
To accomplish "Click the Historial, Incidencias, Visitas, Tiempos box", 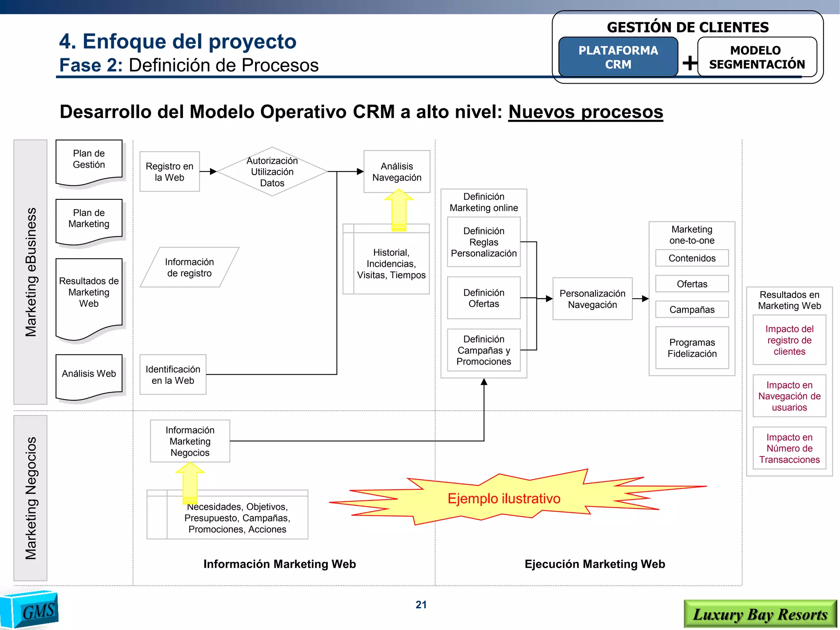I will tap(386, 259).
